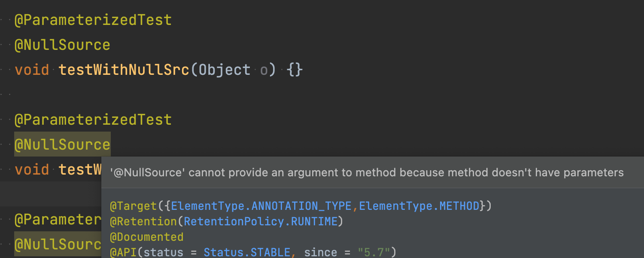Viewport: 644px width, 258px height.
Task: Click the unhighlighted @NullSource above testWithNullSrc
Action: [x=62, y=45]
